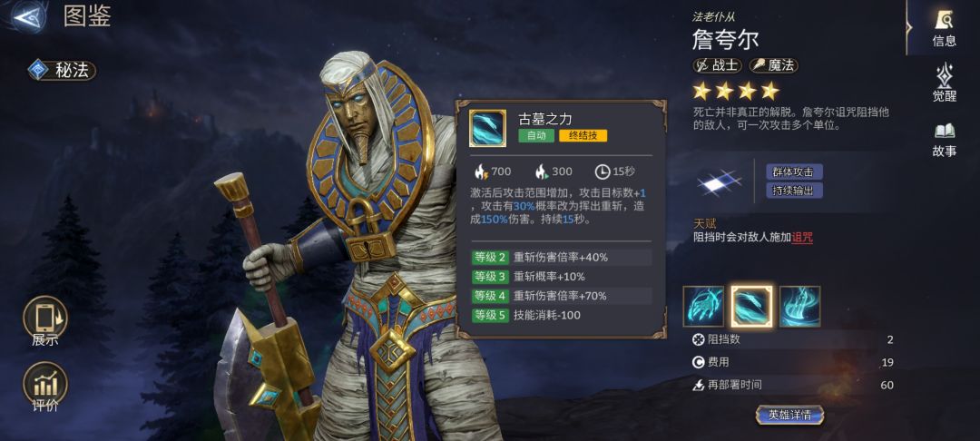Screen dimensions: 980x441
Task: Open the 故事 story tab
Action: pyautogui.click(x=944, y=139)
